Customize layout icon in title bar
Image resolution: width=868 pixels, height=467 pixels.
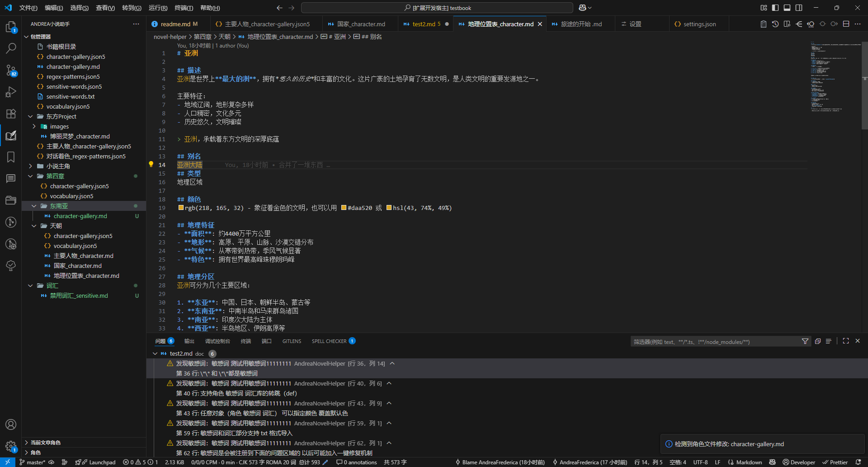pos(764,8)
